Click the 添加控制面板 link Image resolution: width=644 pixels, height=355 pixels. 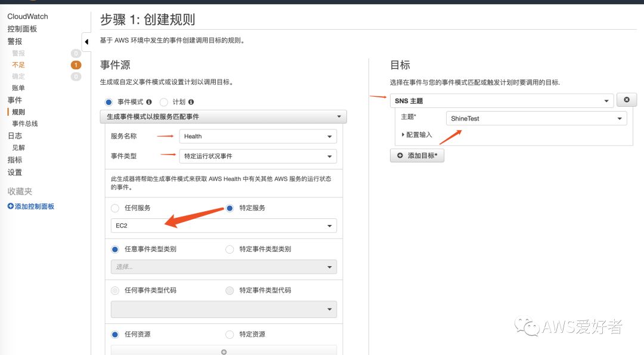(35, 206)
